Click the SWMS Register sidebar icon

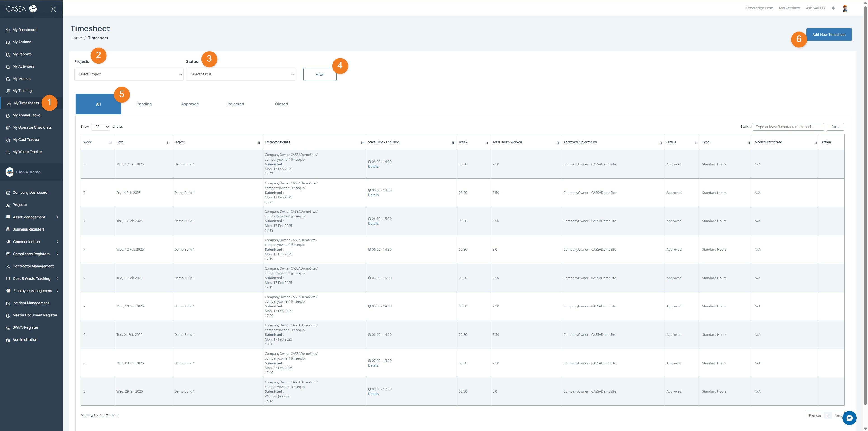coord(8,328)
